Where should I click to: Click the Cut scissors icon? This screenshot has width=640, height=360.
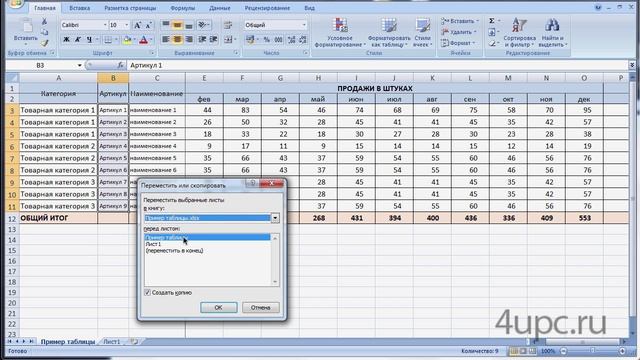click(44, 21)
